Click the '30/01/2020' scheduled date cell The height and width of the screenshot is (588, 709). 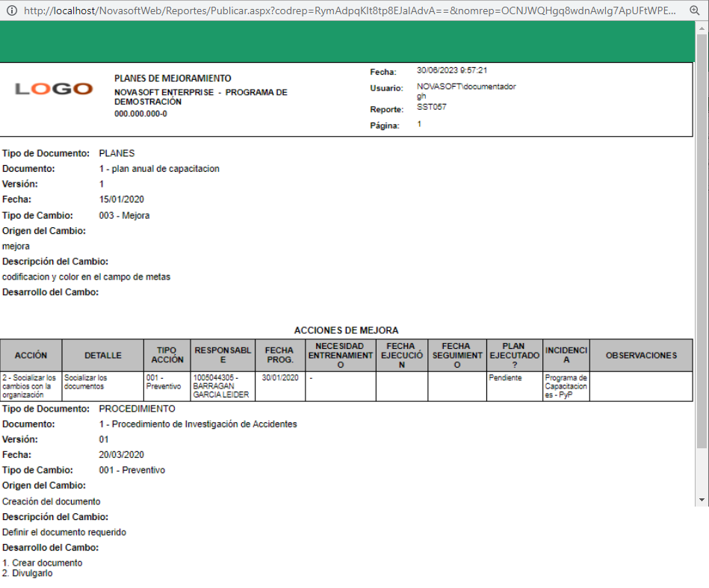click(x=280, y=386)
